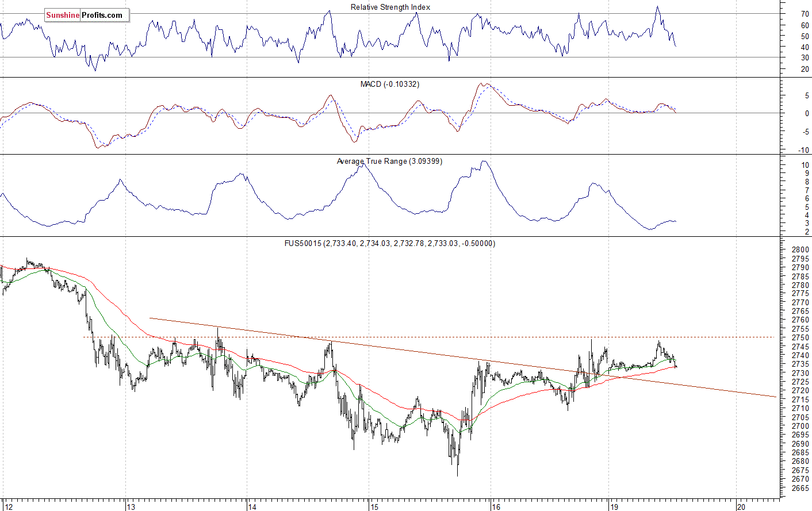812x511 pixels.
Task: Click the MACD -10 scale value
Action: pyautogui.click(x=803, y=151)
